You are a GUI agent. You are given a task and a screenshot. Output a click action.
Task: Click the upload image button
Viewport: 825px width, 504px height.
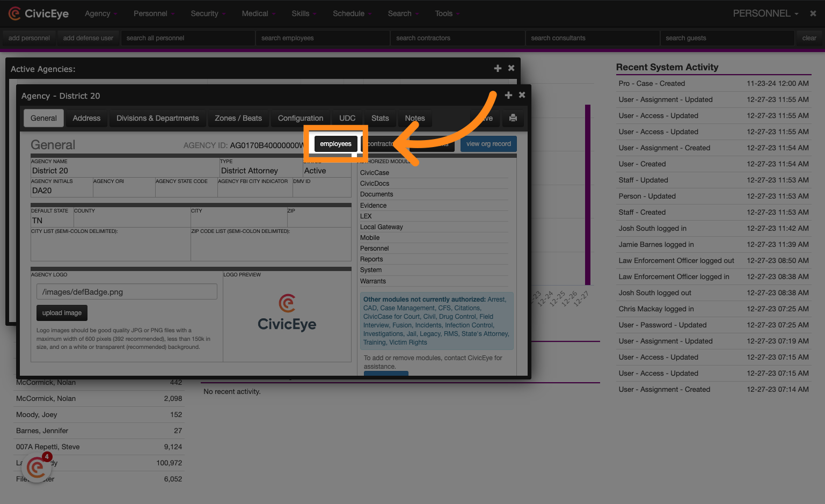tap(62, 313)
